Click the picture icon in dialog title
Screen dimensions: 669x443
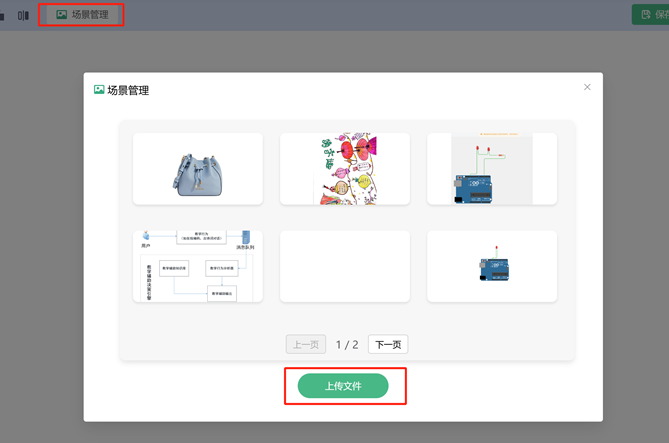click(99, 90)
